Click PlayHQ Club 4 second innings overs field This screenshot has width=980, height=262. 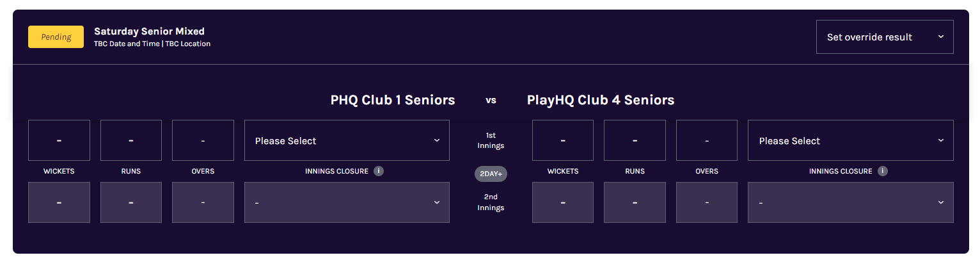click(x=707, y=202)
